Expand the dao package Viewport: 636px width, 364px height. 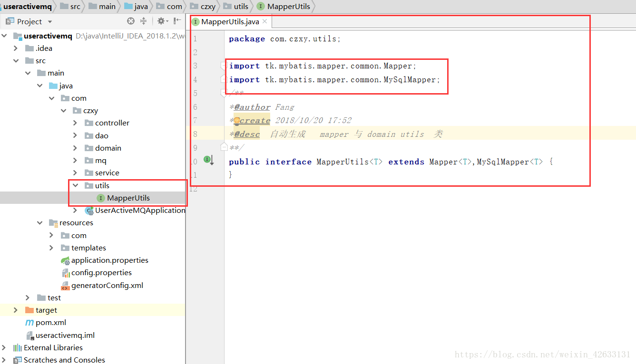pyautogui.click(x=75, y=135)
